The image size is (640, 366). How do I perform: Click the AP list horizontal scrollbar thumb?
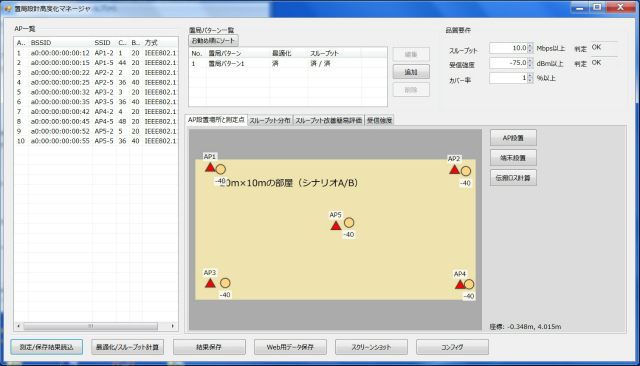pos(91,326)
